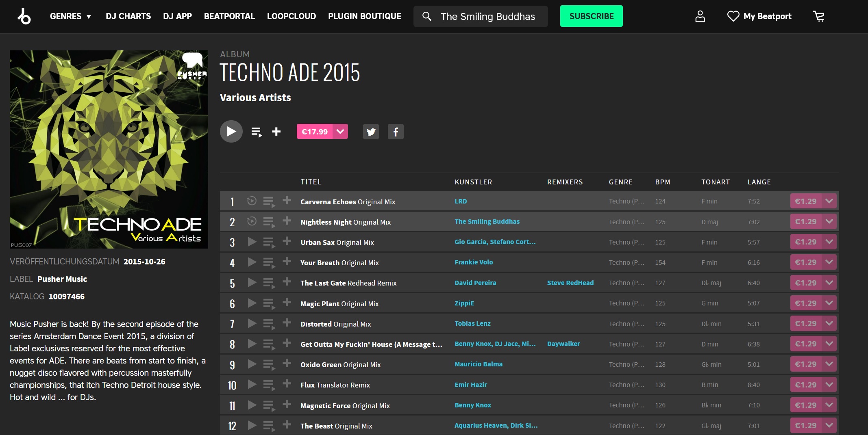Expand album price €17.99 dropdown arrow
868x435 pixels.
(340, 132)
